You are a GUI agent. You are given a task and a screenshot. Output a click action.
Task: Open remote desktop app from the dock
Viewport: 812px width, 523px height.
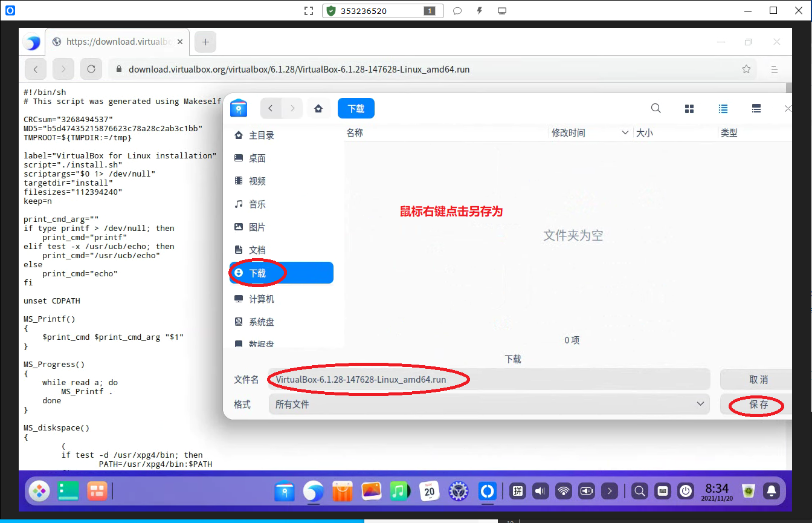click(x=488, y=491)
